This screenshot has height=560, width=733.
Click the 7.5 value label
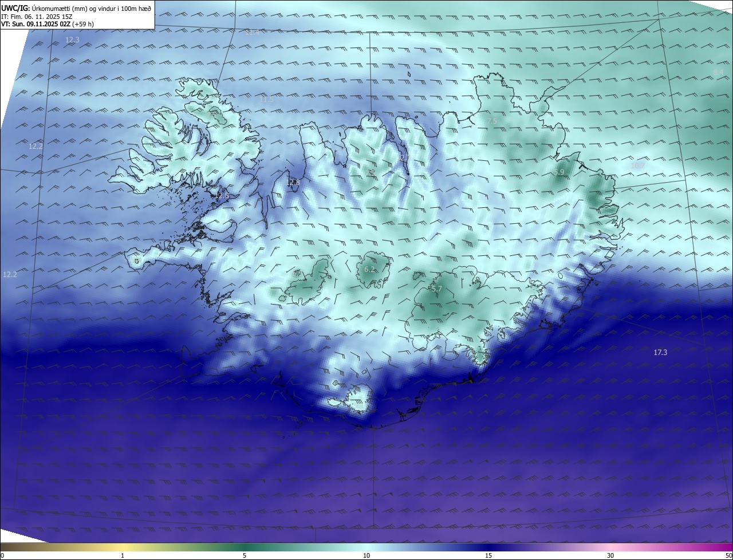492,121
